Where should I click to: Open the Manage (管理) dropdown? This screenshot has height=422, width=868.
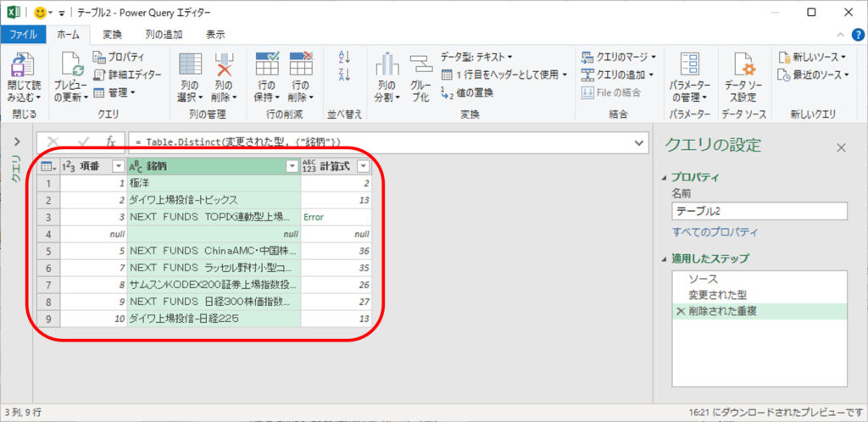[114, 92]
